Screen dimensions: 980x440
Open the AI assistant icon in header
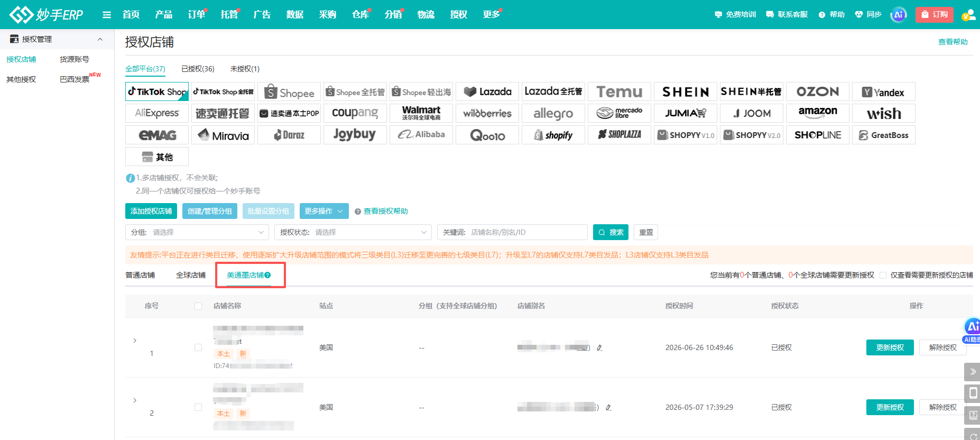[899, 14]
